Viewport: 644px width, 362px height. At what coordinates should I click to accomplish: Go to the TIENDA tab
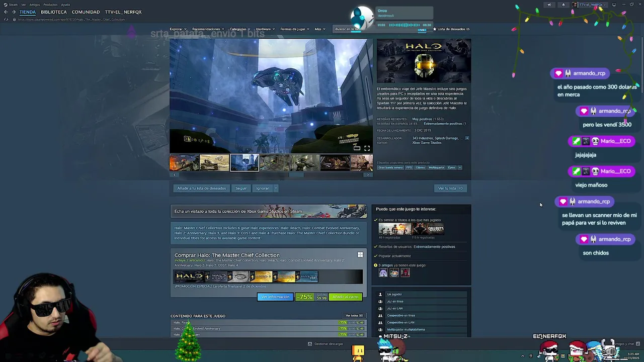tap(28, 12)
